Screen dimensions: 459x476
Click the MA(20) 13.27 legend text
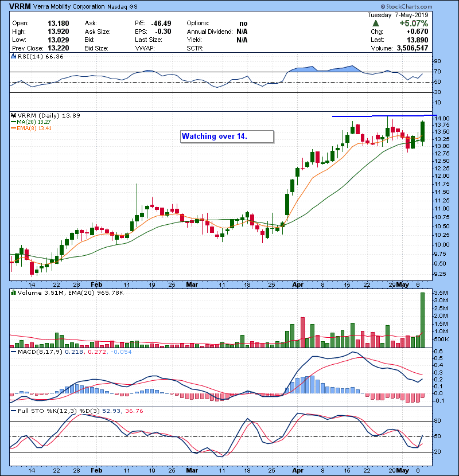pyautogui.click(x=33, y=122)
